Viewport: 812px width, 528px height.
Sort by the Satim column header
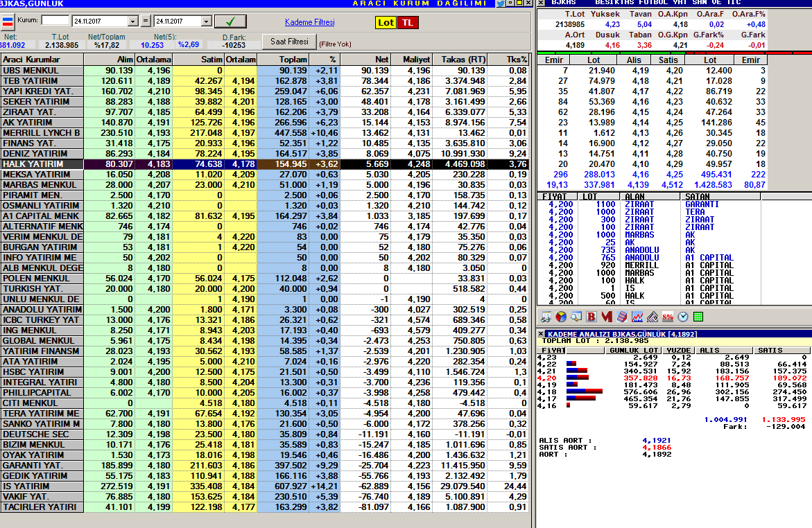(198, 60)
